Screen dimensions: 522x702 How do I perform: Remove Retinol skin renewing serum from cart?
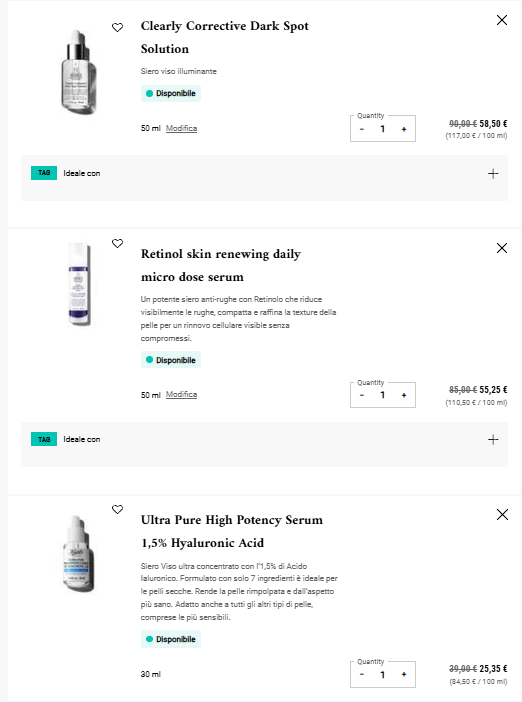point(502,248)
